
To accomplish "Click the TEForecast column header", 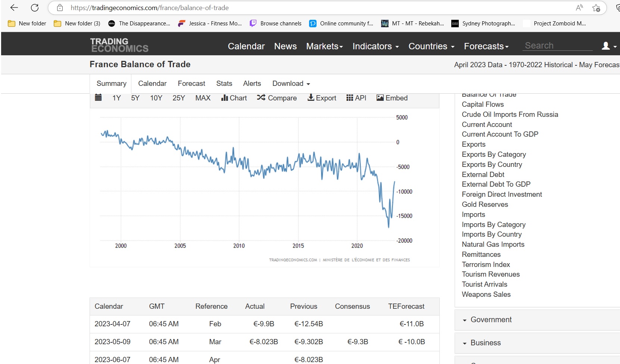I will coord(406,306).
